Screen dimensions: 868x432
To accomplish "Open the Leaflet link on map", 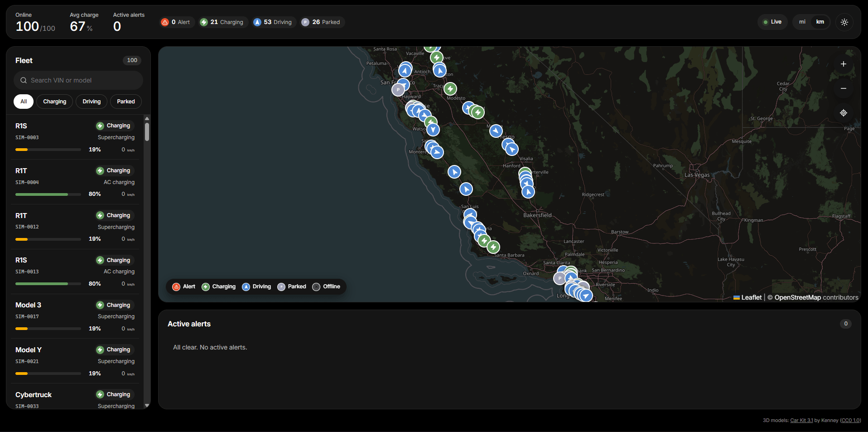I will coord(747,297).
